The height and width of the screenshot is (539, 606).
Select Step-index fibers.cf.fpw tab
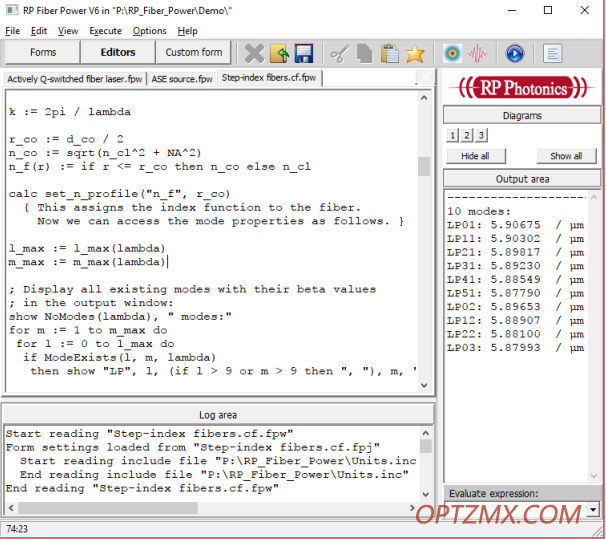[x=269, y=78]
